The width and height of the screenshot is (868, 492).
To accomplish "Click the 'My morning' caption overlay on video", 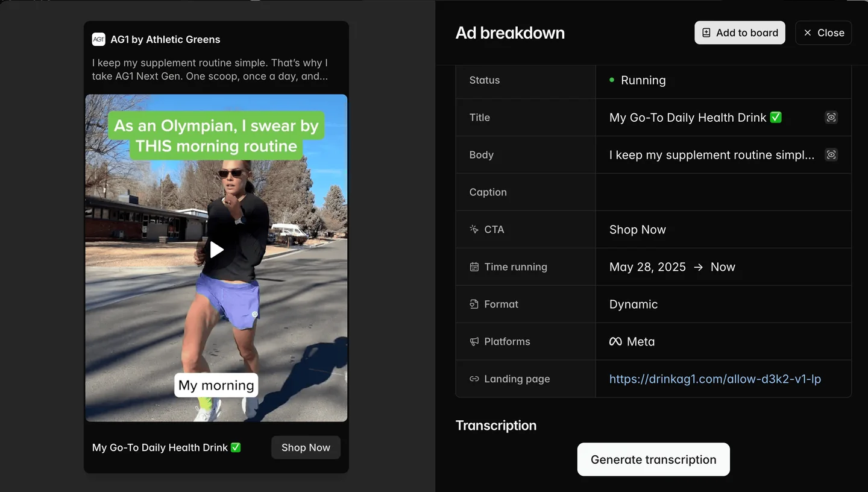I will (x=216, y=385).
